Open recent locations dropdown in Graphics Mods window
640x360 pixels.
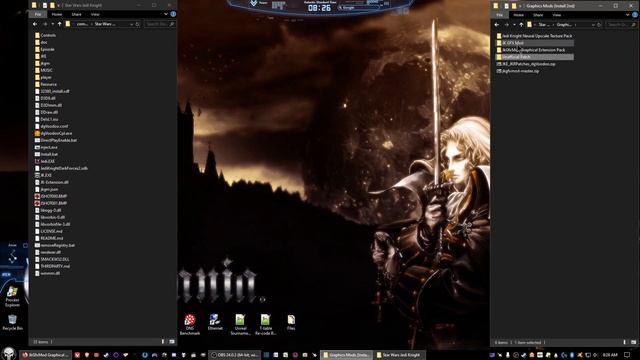(x=514, y=24)
